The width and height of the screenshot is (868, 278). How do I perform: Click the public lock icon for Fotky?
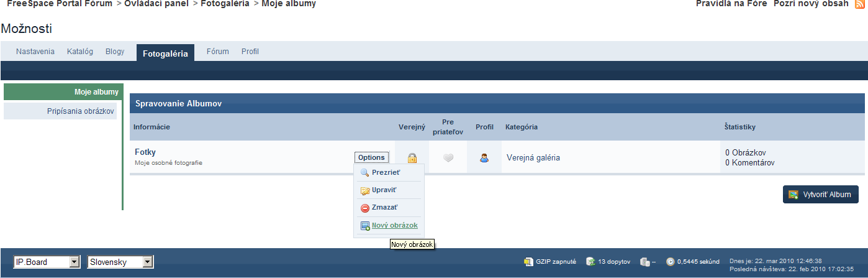(x=412, y=158)
